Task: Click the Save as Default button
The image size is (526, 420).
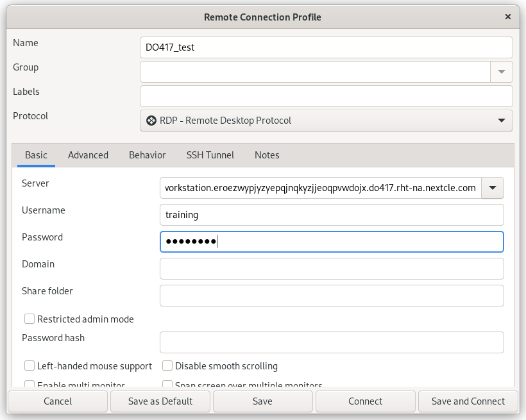Action: click(160, 401)
